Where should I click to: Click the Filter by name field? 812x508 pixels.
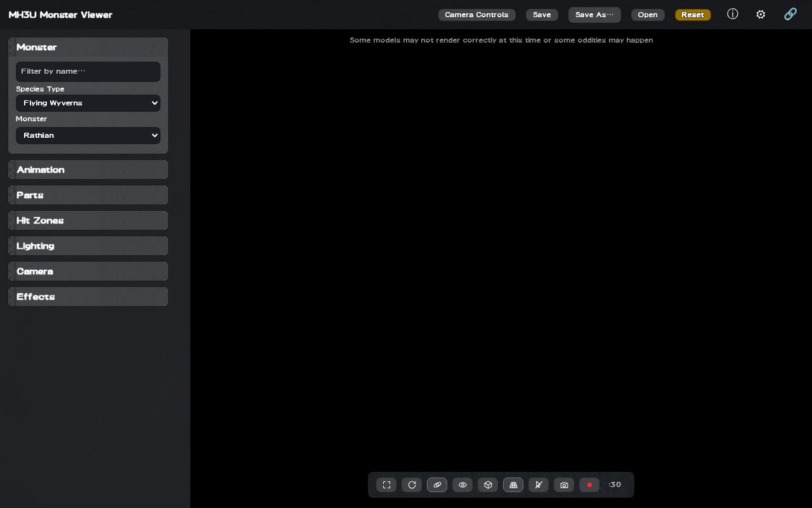pos(88,71)
